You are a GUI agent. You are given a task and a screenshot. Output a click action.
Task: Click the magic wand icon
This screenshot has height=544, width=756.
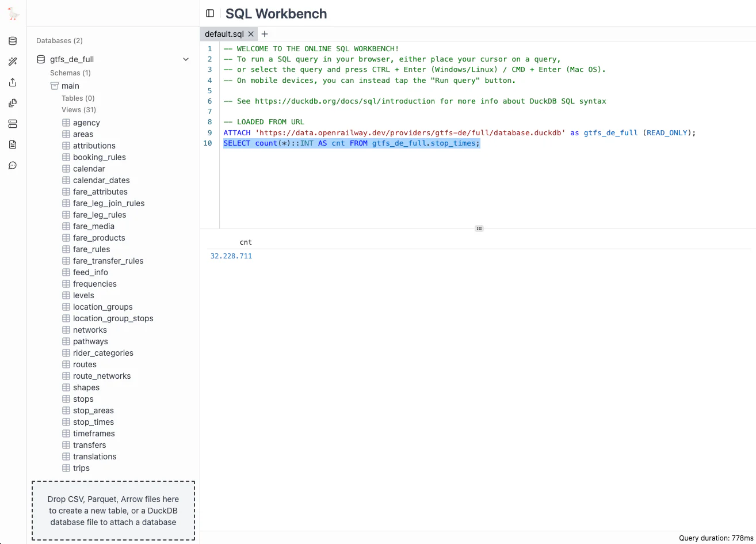point(13,62)
